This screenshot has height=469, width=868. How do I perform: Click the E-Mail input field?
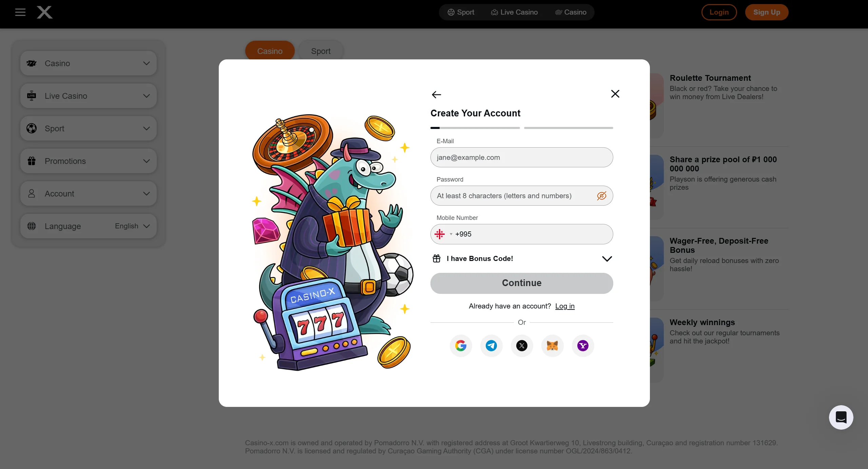coord(522,157)
